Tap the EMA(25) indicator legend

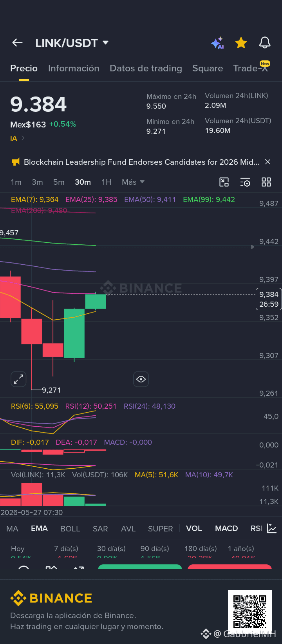click(91, 200)
